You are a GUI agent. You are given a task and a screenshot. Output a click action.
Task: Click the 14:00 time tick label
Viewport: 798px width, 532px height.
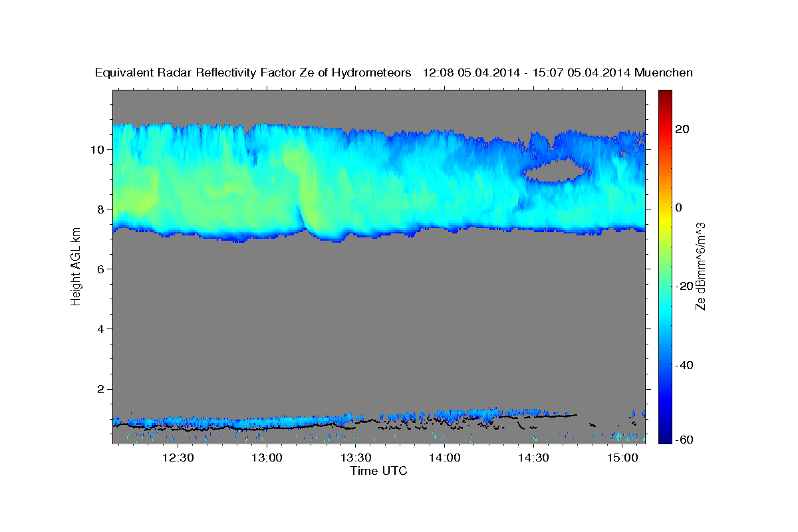point(445,458)
